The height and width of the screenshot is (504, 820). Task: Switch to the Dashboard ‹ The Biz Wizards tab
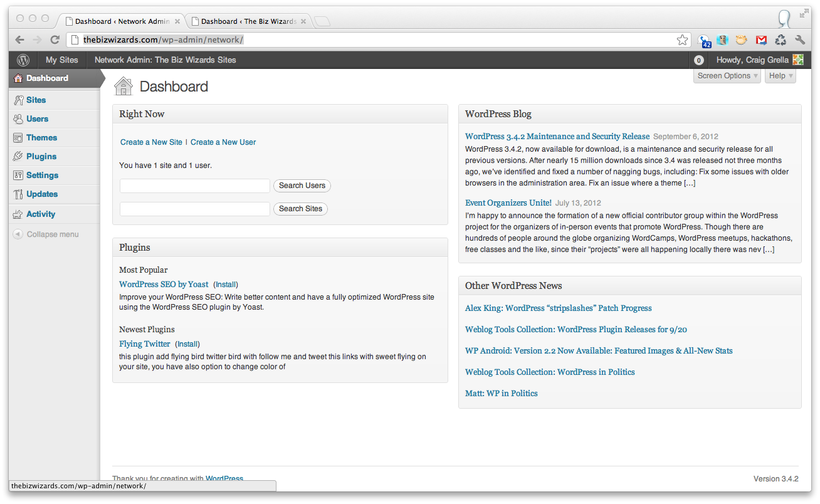point(249,21)
